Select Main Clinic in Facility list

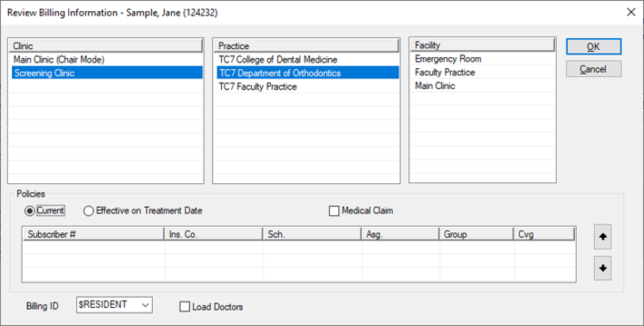coord(435,85)
